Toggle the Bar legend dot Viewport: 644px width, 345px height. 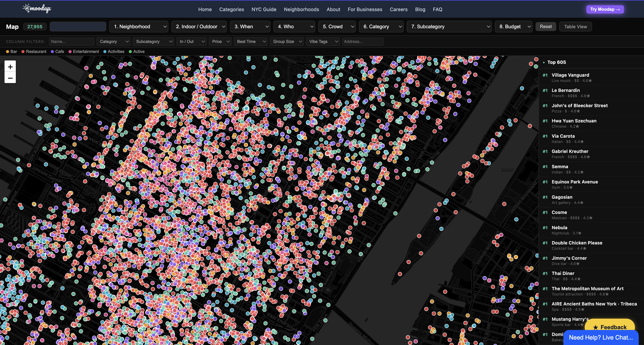coord(8,51)
